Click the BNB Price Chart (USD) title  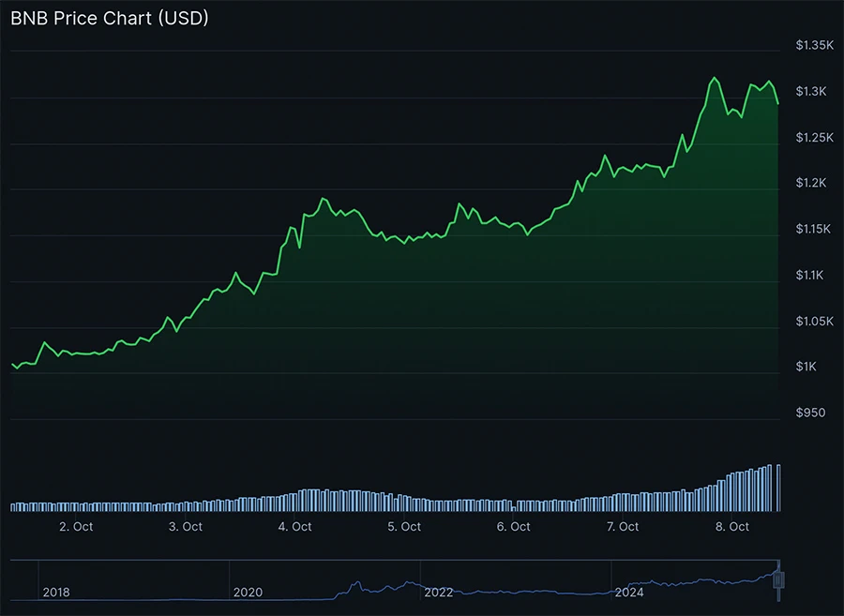click(109, 17)
